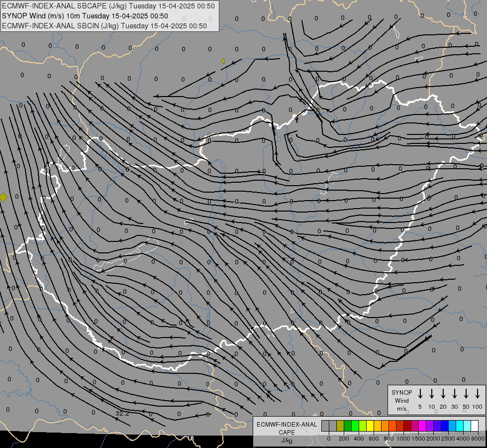Click the 1000 tick label on CAPE scale
Image resolution: width=487 pixels, height=448 pixels.
(x=403, y=439)
